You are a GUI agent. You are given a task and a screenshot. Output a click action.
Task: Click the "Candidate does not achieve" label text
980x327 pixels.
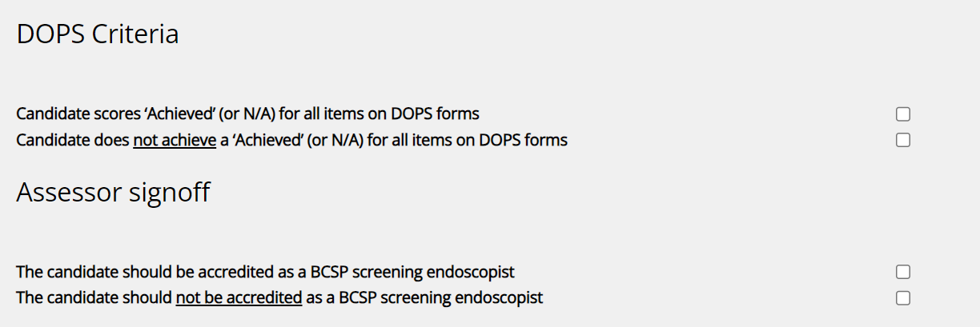click(72, 140)
